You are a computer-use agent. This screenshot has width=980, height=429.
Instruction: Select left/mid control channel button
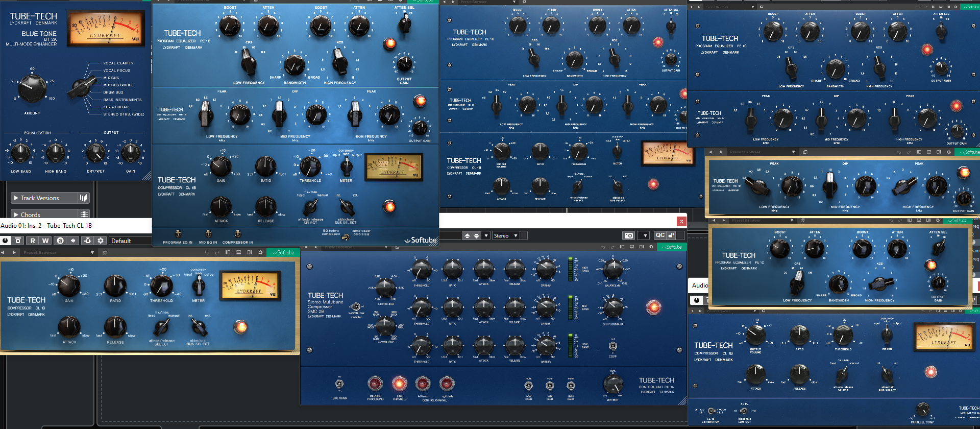423,383
